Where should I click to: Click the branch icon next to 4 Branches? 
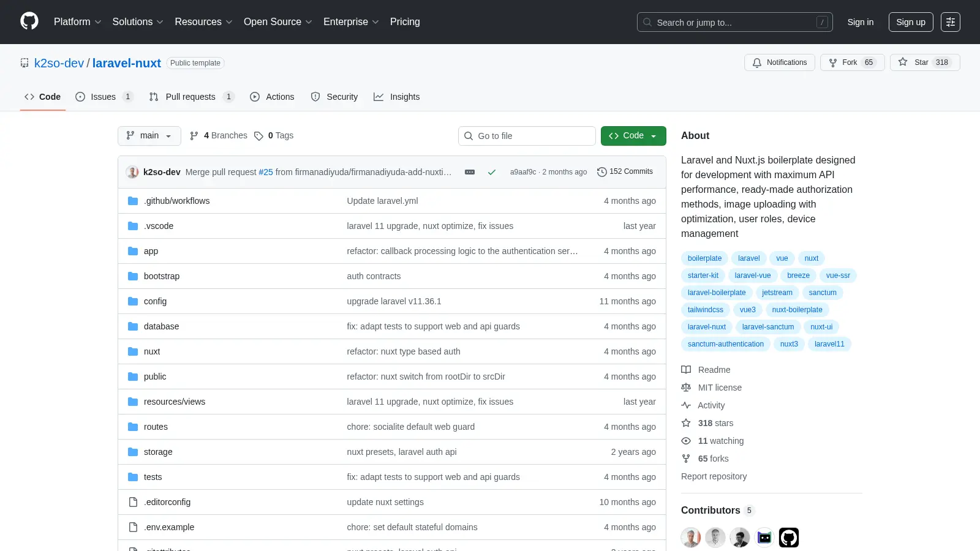[x=194, y=136]
